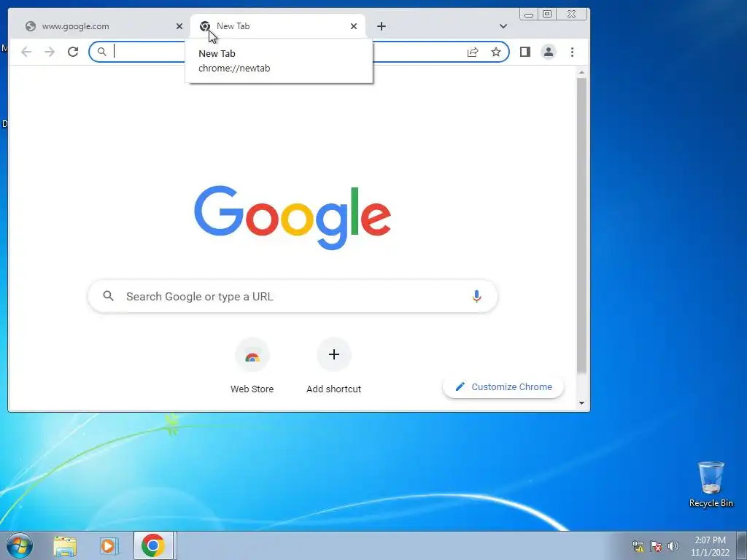Select the Recycle Bin desktop icon
This screenshot has height=560, width=747.
click(x=711, y=484)
